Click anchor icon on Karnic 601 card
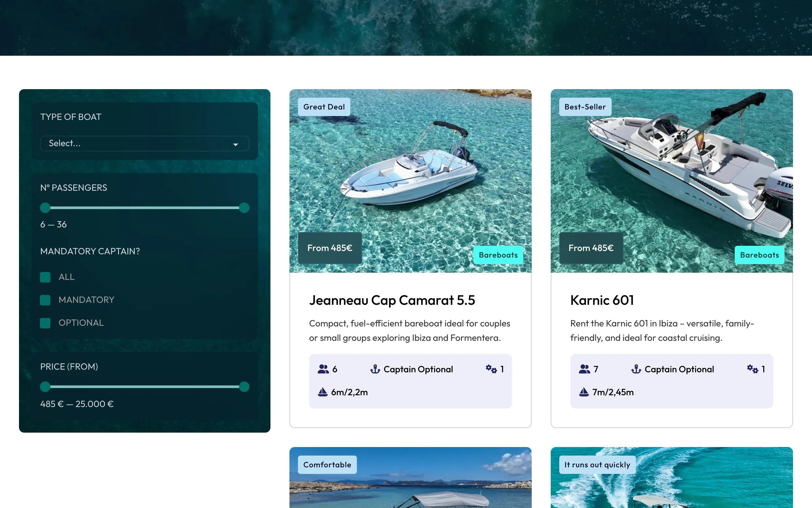Image resolution: width=812 pixels, height=508 pixels. click(x=636, y=369)
